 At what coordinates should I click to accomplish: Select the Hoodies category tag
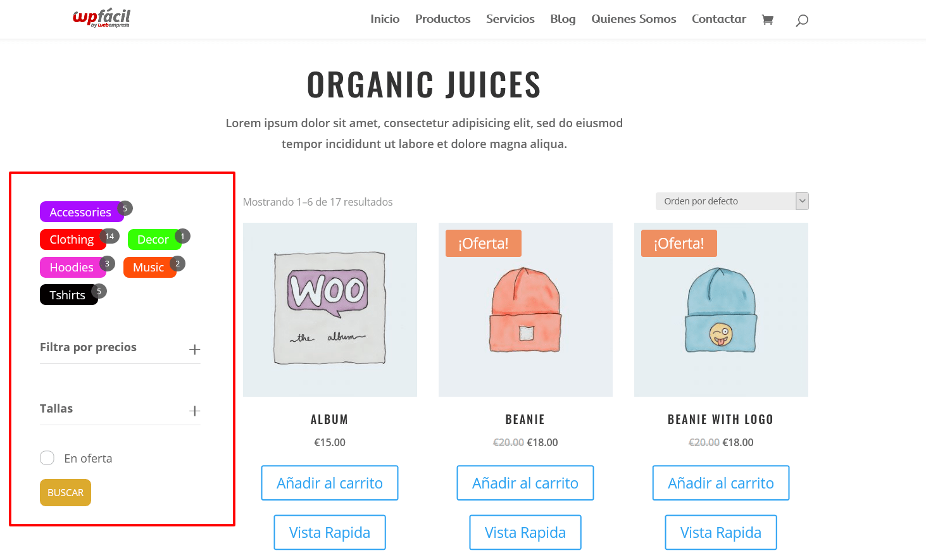point(72,268)
